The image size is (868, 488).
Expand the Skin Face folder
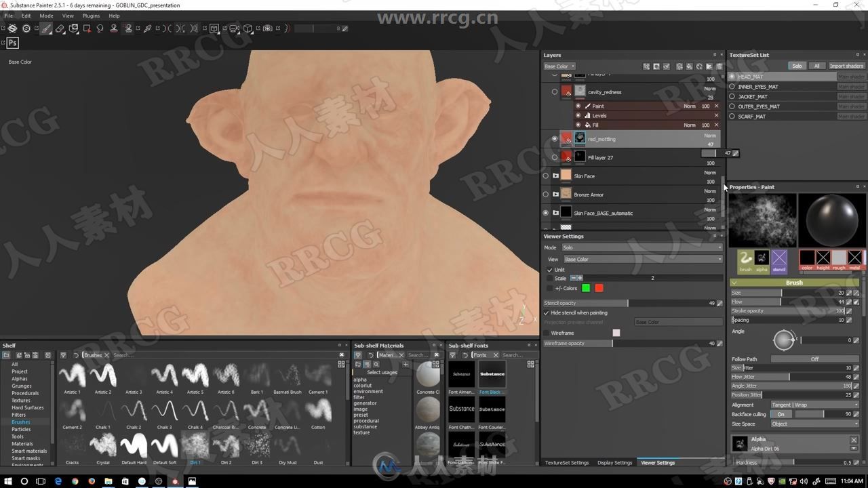tap(556, 176)
